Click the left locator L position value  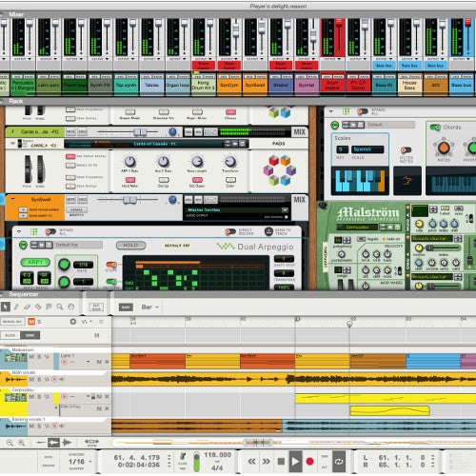pos(402,458)
